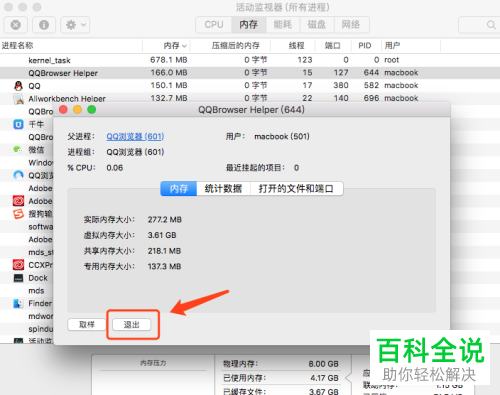The width and height of the screenshot is (500, 395).
Task: Sort by 端口 column header
Action: (332, 46)
